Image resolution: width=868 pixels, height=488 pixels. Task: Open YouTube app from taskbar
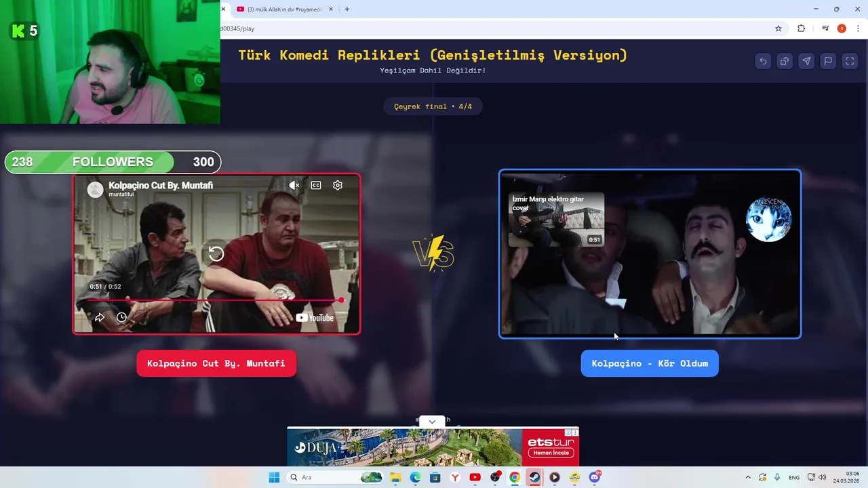coord(475,477)
